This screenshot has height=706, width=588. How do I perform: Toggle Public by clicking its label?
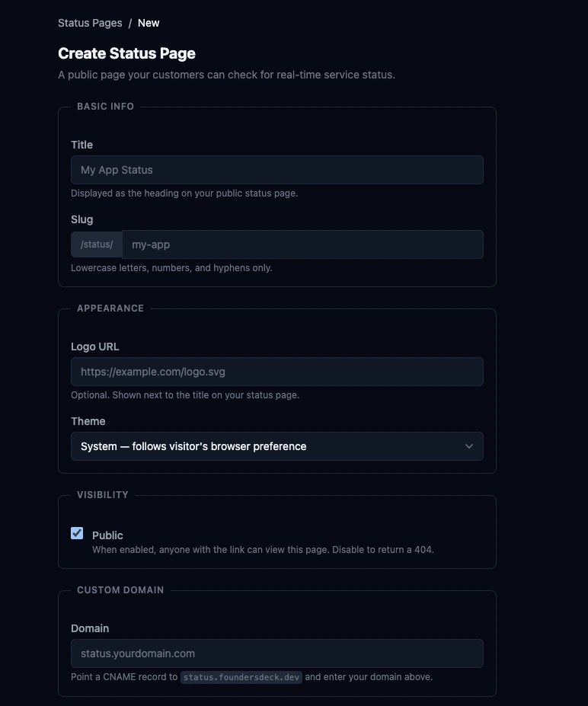click(107, 535)
